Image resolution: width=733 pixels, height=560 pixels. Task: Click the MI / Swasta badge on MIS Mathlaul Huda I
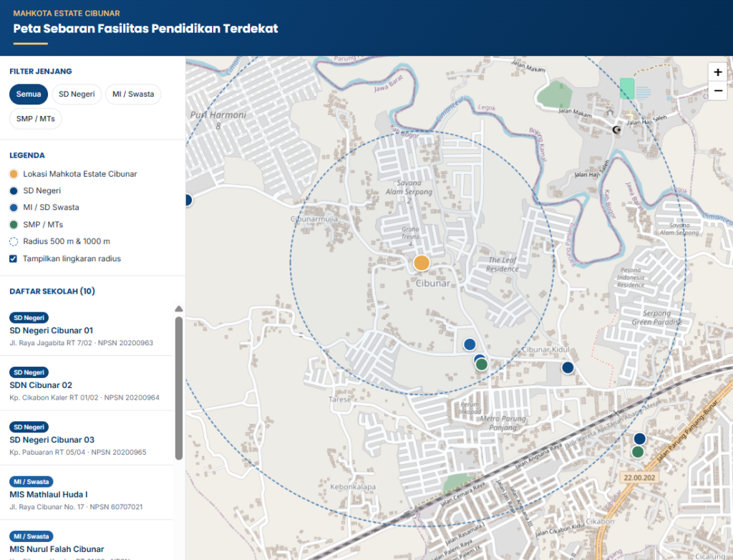pyautogui.click(x=31, y=482)
